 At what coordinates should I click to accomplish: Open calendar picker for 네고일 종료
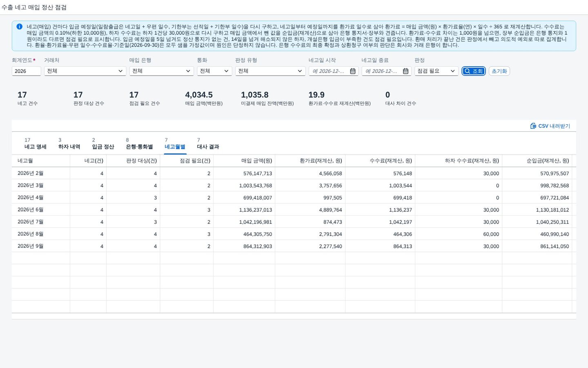click(405, 71)
